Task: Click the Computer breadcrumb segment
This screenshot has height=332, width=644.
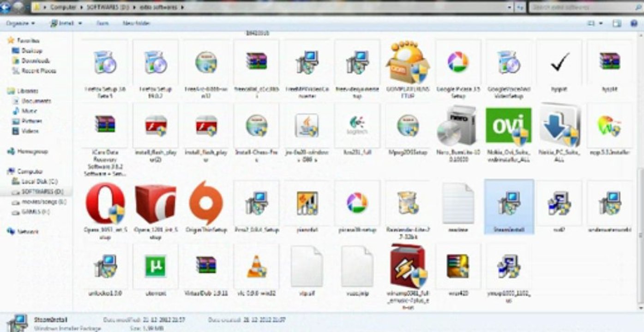Action: (63, 7)
